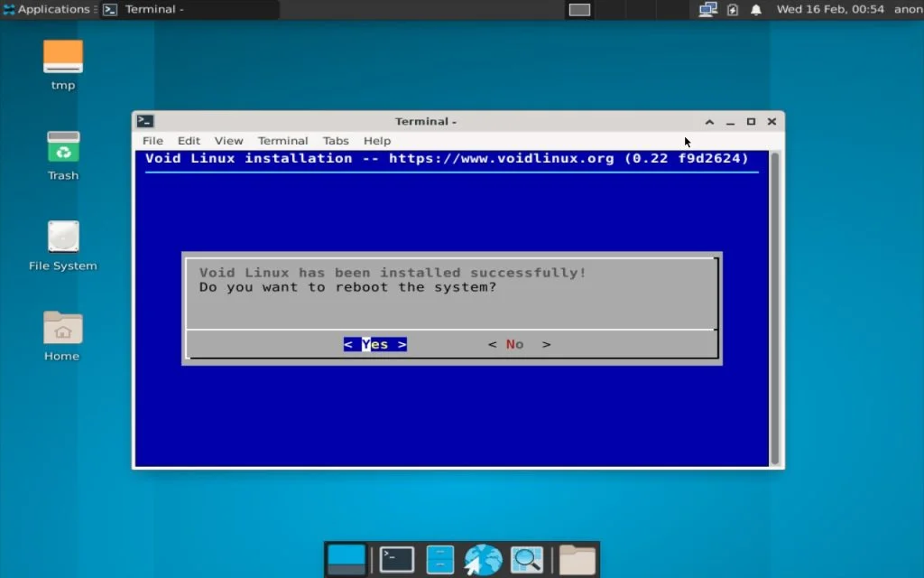Click the power status icon in the panel
Image resolution: width=924 pixels, height=578 pixels.
731,9
